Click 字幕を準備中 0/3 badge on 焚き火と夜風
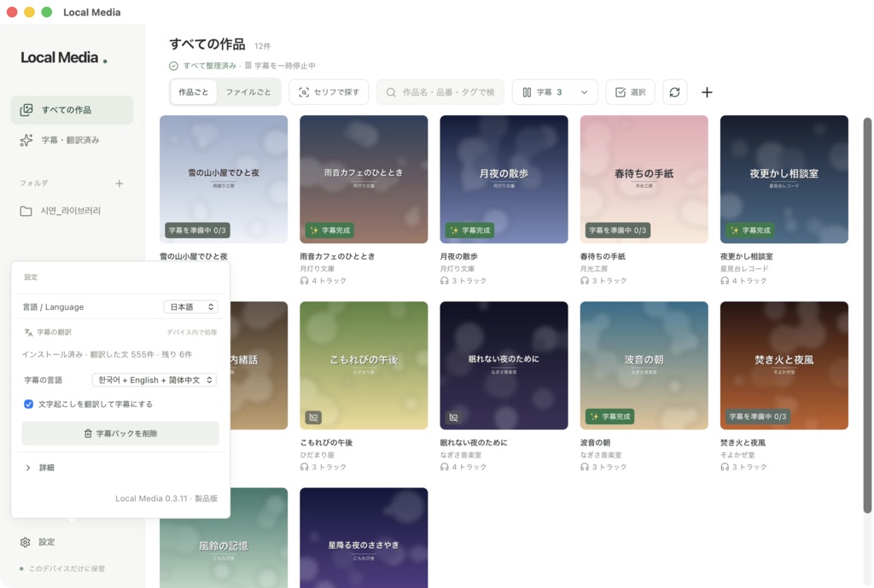 pos(758,416)
